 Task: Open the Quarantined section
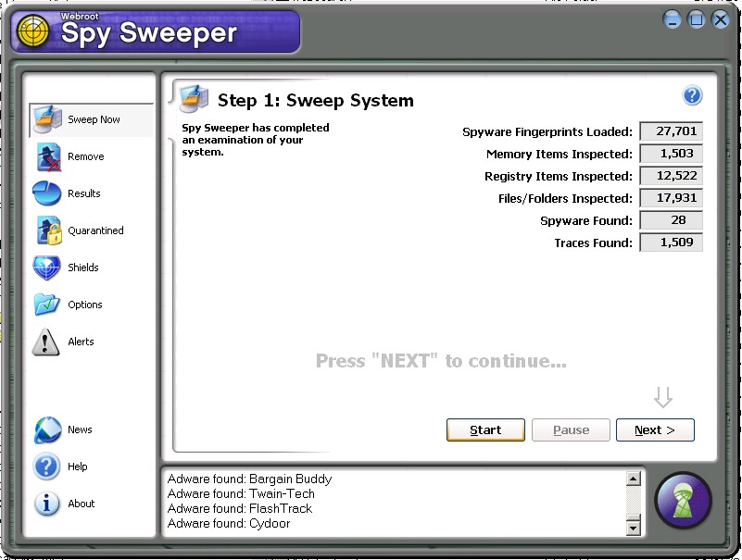[x=95, y=230]
